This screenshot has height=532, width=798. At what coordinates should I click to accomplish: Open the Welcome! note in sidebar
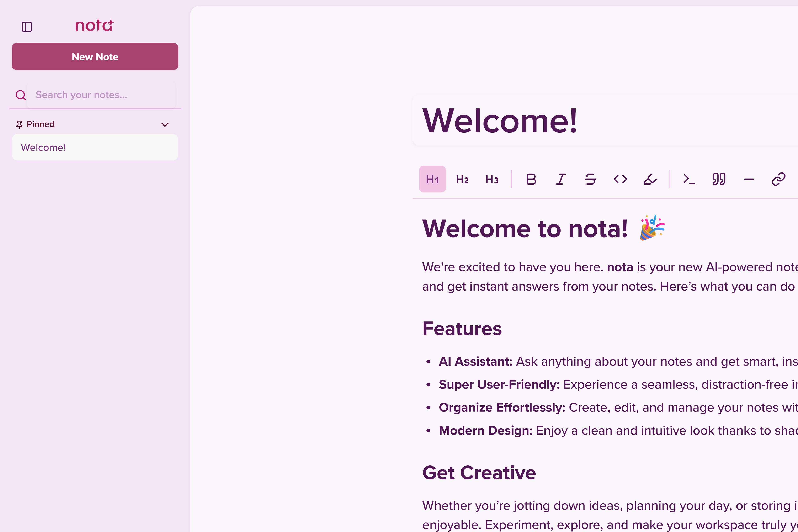(x=95, y=147)
